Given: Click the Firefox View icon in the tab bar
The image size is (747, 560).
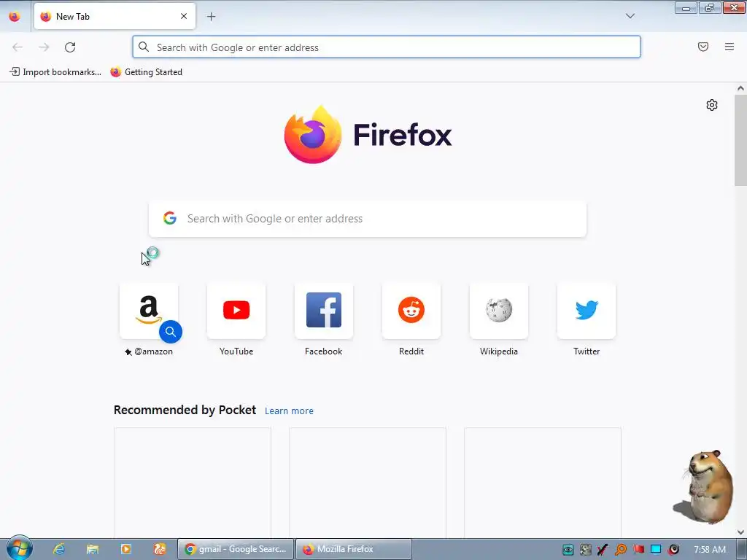Looking at the screenshot, I should (15, 16).
